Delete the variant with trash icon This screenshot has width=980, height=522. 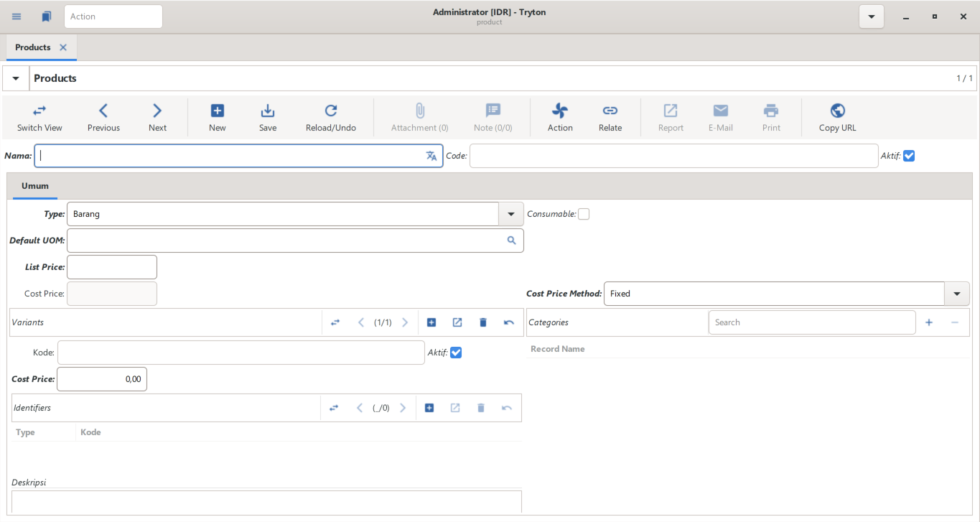pyautogui.click(x=483, y=322)
